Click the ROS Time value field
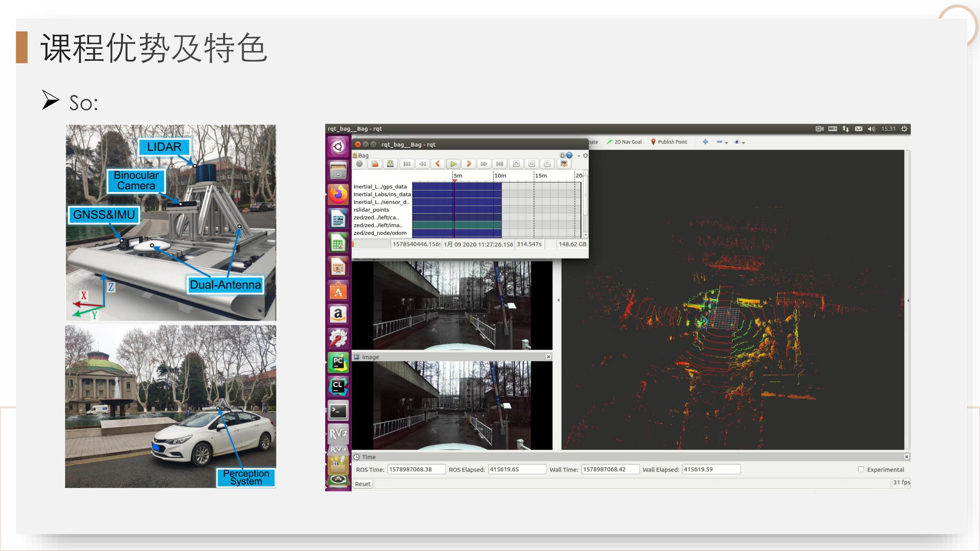Image resolution: width=980 pixels, height=551 pixels. pos(416,469)
